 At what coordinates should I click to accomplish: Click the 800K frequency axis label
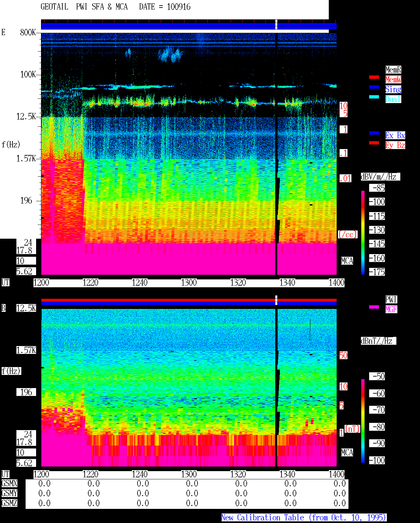[x=28, y=32]
